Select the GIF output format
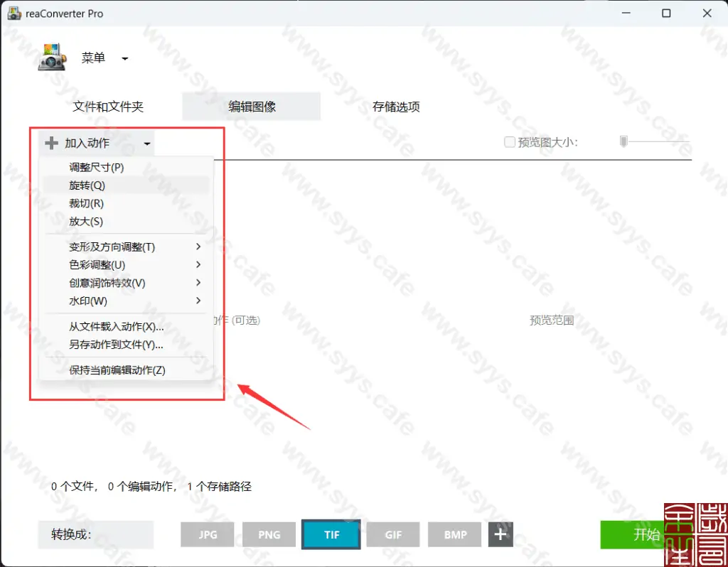 (392, 534)
